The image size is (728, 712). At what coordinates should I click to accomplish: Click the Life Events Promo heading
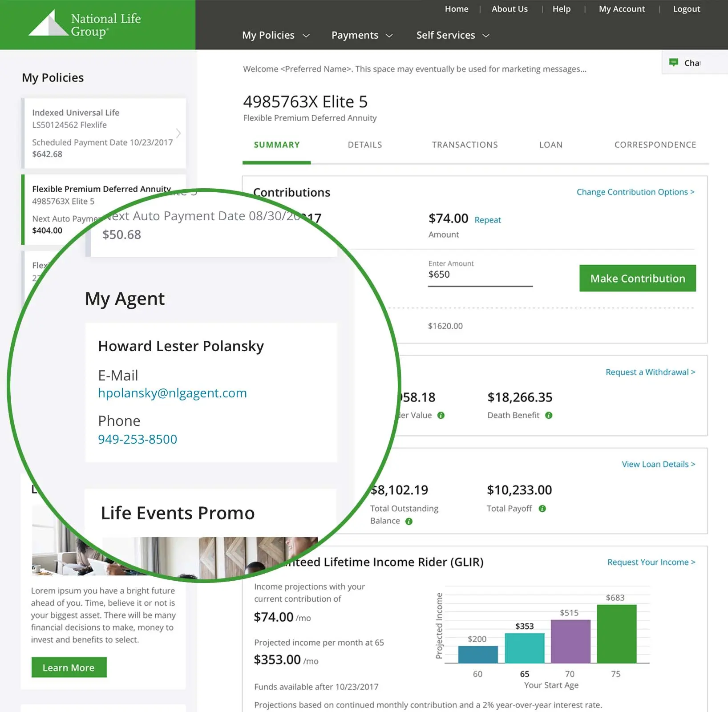click(178, 513)
